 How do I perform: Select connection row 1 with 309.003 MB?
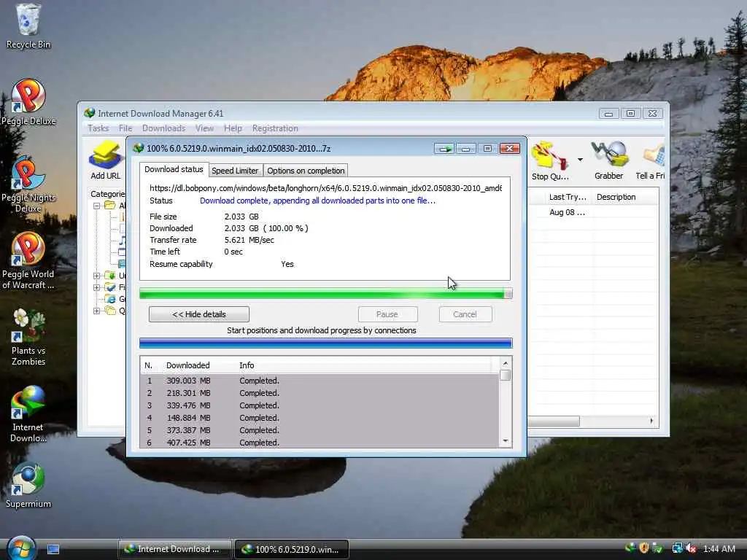click(320, 381)
